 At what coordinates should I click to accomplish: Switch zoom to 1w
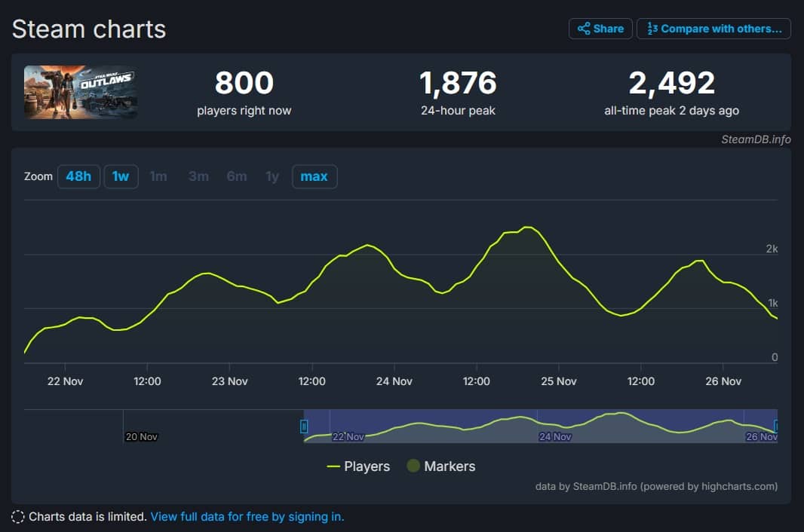[x=121, y=176]
